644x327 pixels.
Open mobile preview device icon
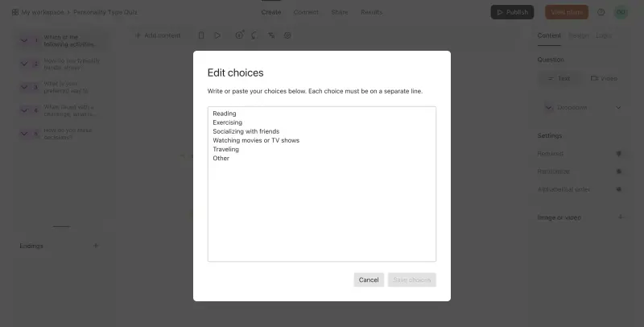click(x=201, y=35)
